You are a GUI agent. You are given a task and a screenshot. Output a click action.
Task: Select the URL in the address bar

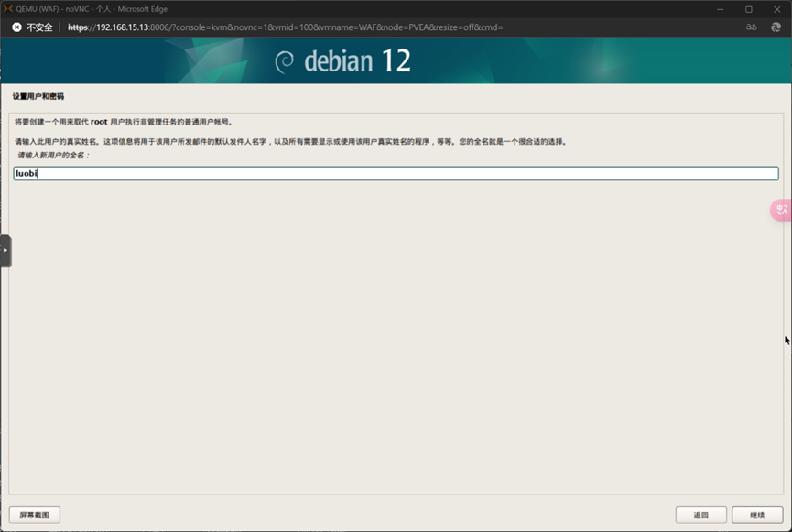pos(285,27)
